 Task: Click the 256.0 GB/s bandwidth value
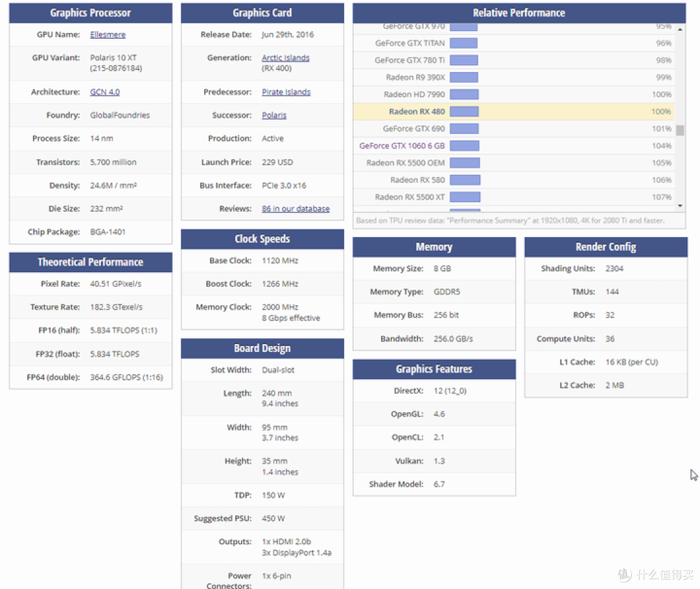[x=453, y=339]
